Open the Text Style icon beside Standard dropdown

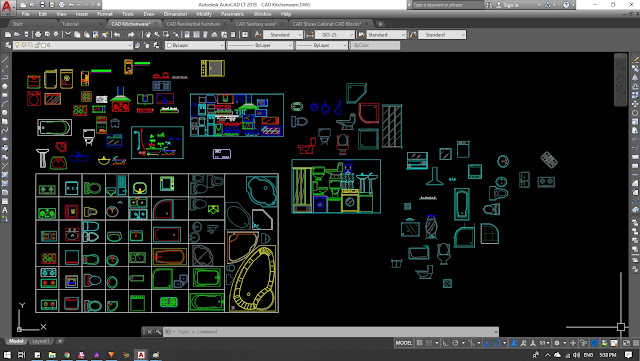(x=258, y=35)
